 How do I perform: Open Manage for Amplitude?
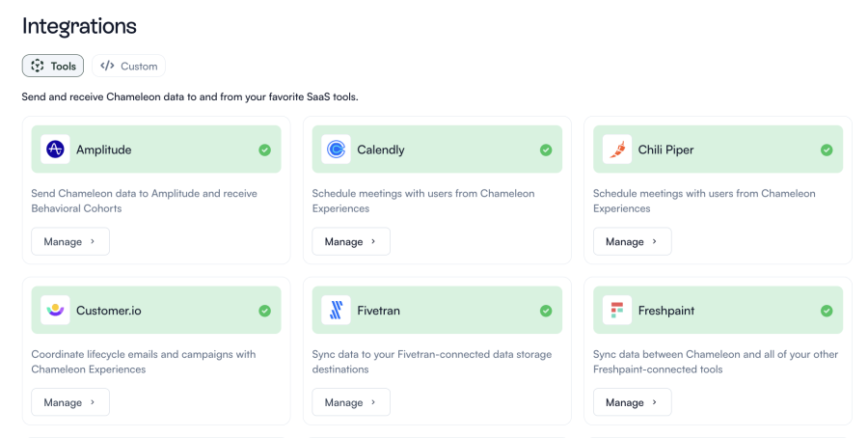70,241
